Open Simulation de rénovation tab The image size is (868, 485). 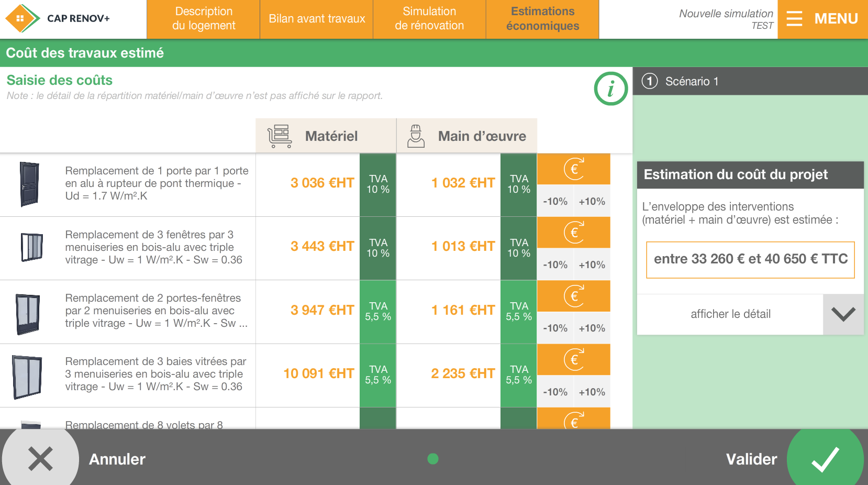pyautogui.click(x=429, y=19)
